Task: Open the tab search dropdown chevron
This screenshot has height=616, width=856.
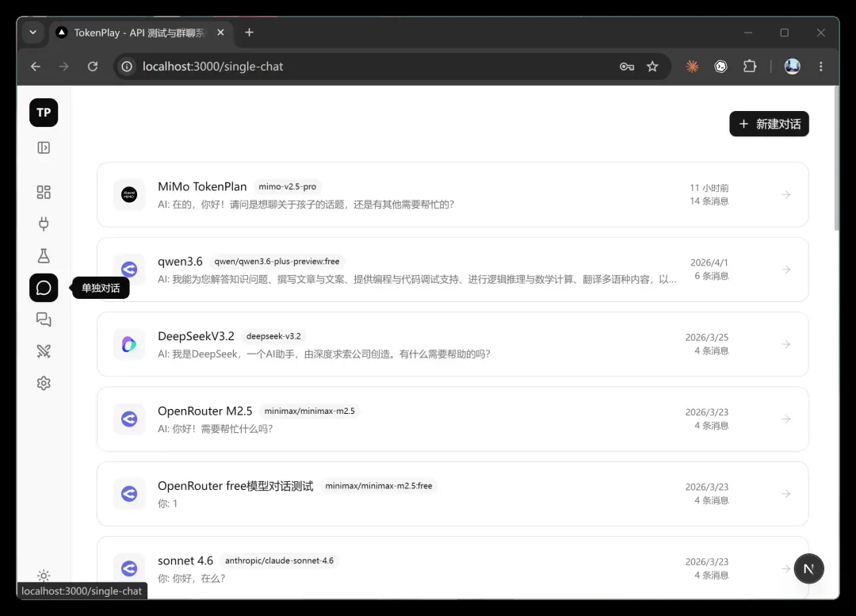Action: point(33,33)
